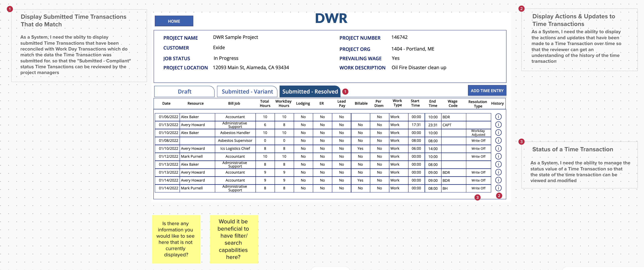Click the HOME button

point(174,21)
